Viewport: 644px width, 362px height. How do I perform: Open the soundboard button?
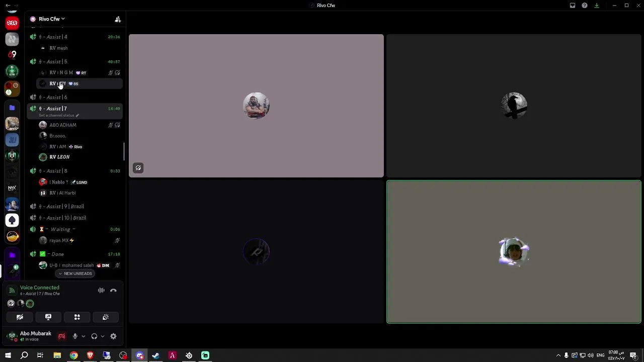(106, 317)
